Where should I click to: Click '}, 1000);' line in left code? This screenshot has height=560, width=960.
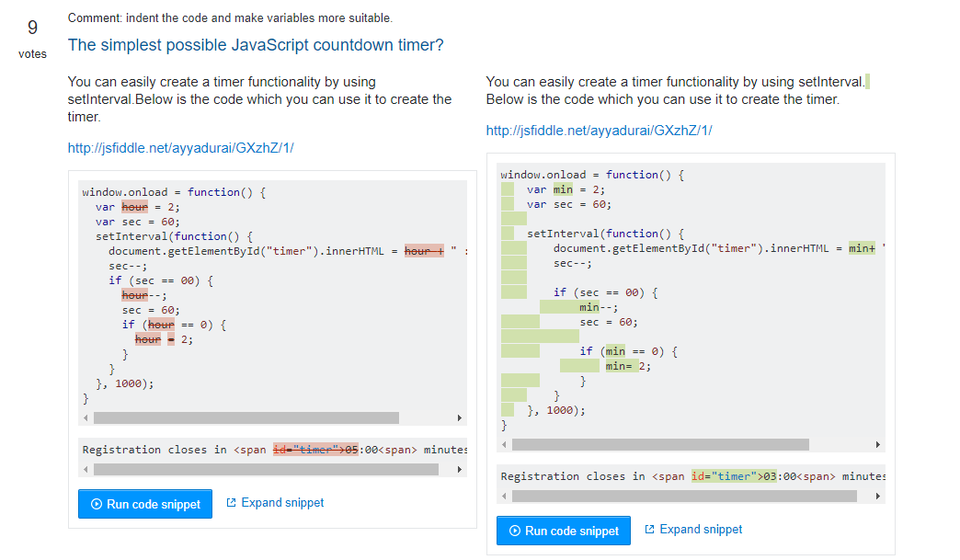125,383
